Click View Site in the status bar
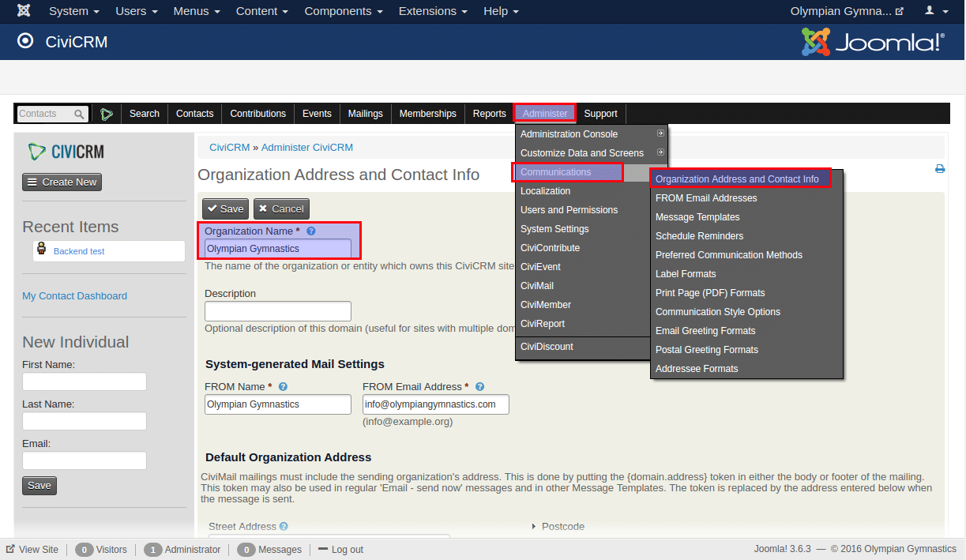 tap(32, 550)
